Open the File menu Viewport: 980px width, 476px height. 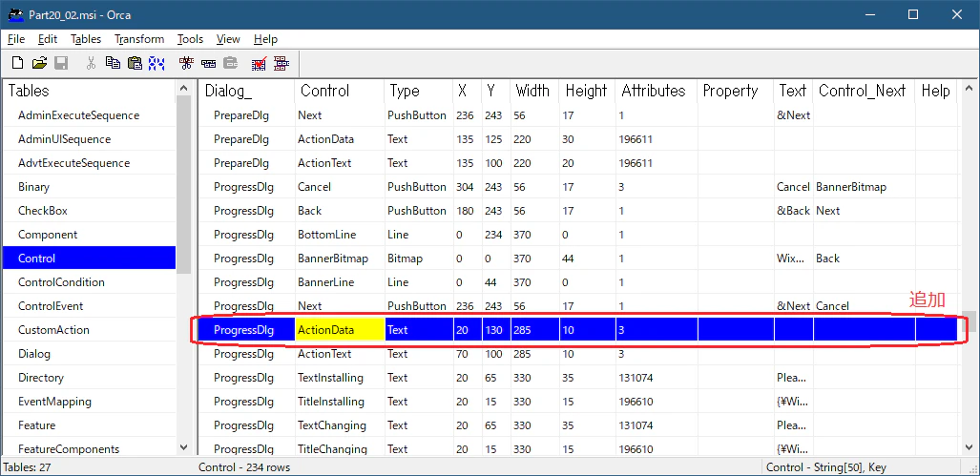pos(16,39)
